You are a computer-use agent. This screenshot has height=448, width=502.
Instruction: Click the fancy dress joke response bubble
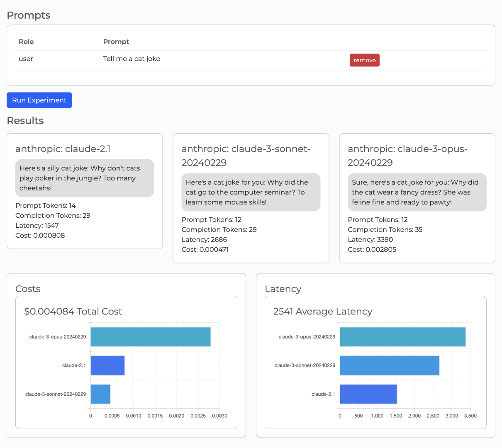pos(417,192)
